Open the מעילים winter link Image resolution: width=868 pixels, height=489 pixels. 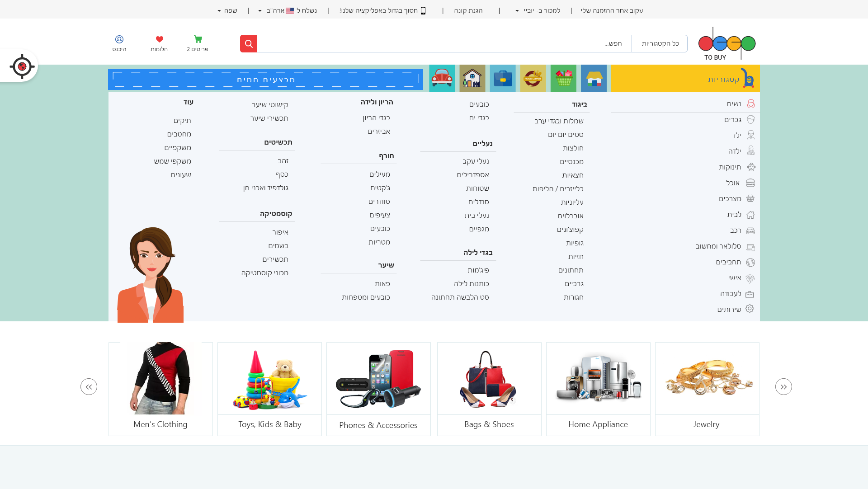tap(380, 174)
